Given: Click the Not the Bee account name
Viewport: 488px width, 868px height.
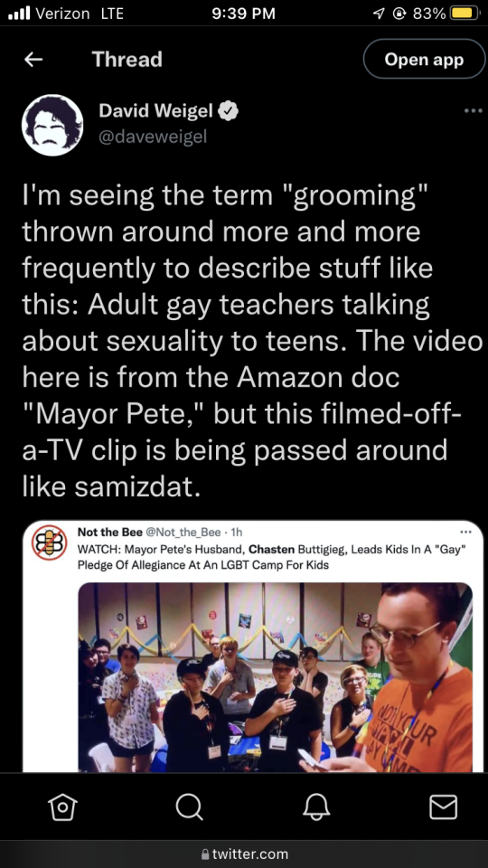Looking at the screenshot, I should point(109,533).
